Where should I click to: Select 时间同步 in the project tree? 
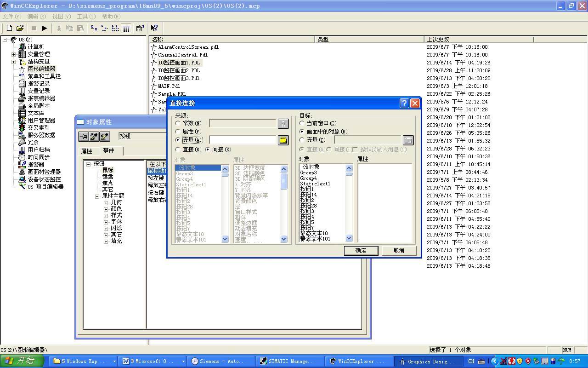(39, 157)
